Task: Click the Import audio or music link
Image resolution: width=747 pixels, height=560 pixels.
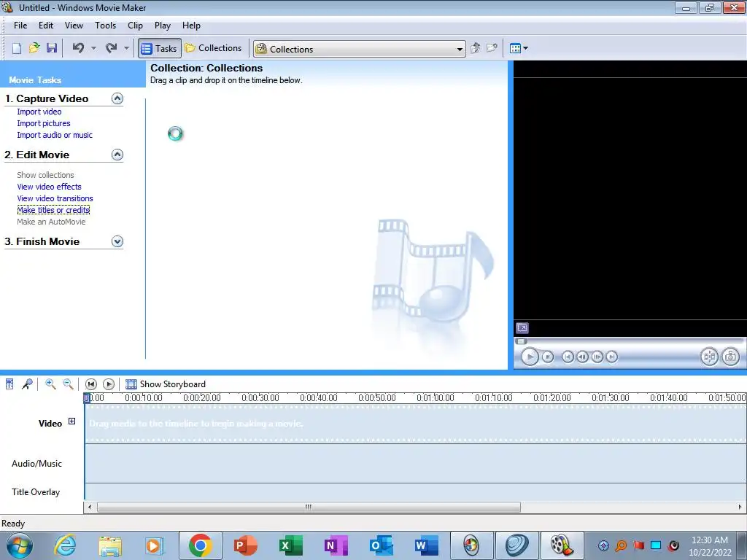Action: click(x=55, y=135)
